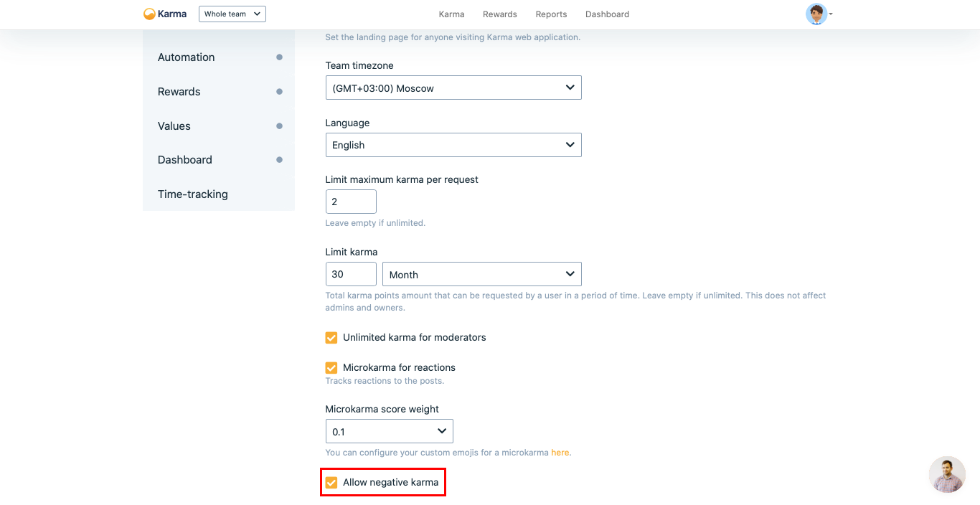Click the 'Leave empty if unlimited.' hint text
This screenshot has height=505, width=980.
click(x=375, y=223)
